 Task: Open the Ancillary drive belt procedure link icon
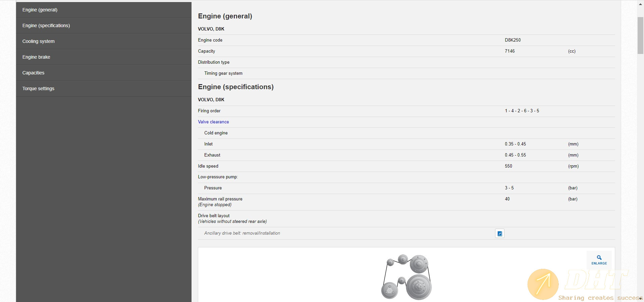(x=499, y=234)
